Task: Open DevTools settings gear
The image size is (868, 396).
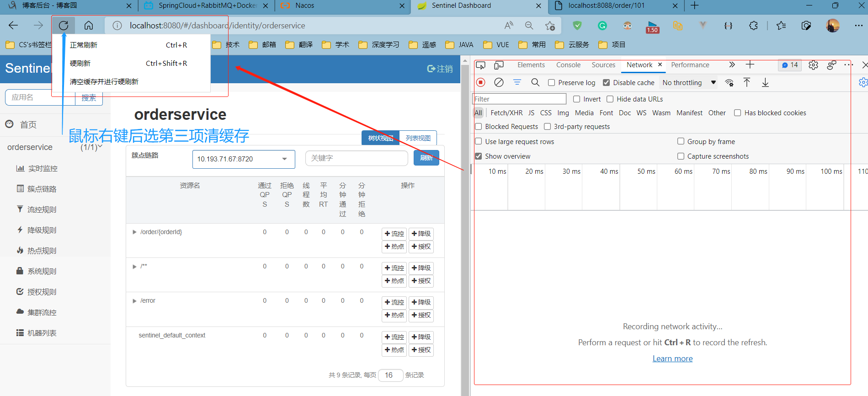Action: click(x=813, y=65)
